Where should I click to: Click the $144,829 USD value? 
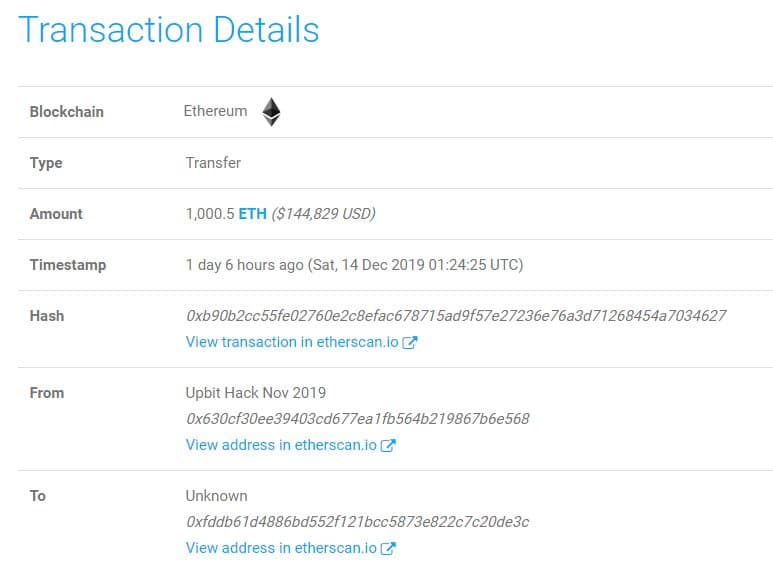tap(323, 214)
